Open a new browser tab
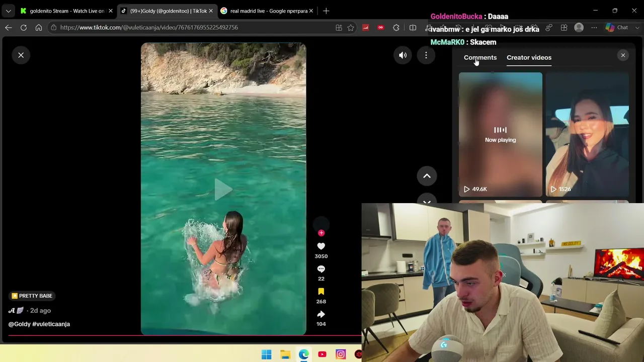This screenshot has width=644, height=362. pos(326,11)
